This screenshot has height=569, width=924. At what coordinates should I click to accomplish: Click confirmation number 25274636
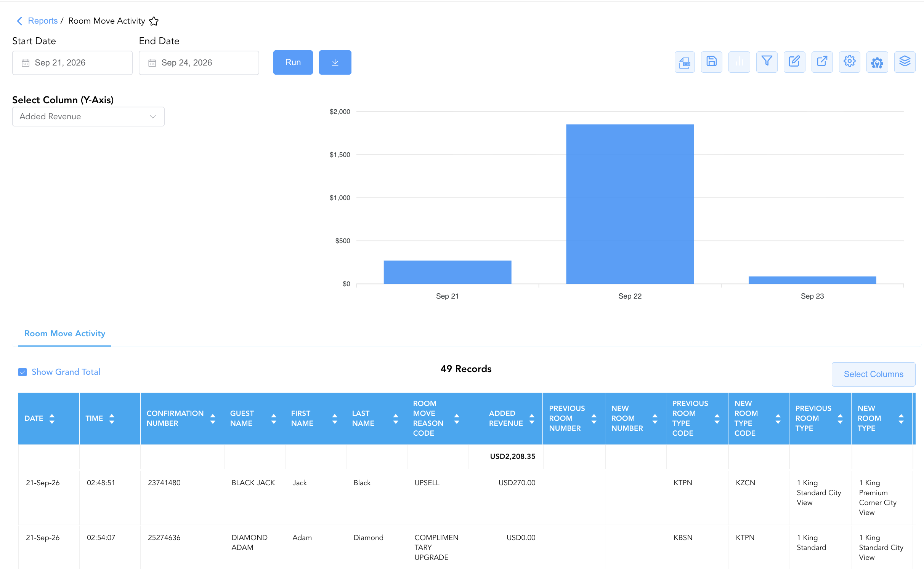pyautogui.click(x=164, y=537)
